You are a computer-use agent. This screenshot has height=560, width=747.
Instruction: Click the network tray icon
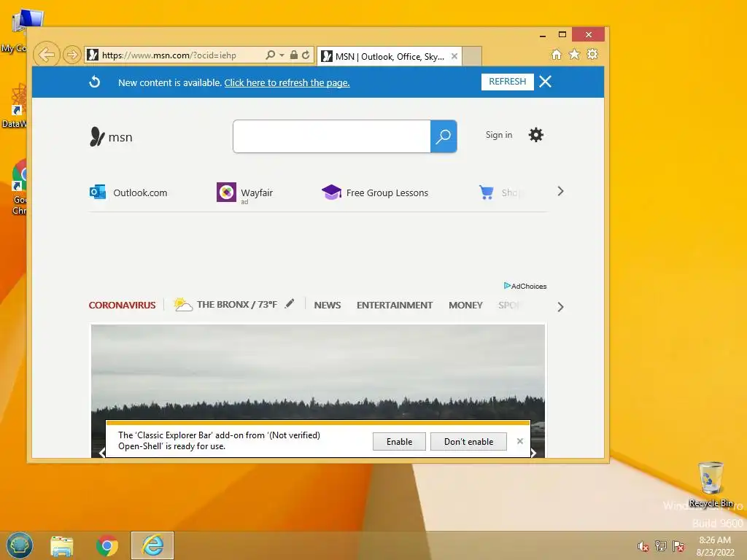point(661,545)
